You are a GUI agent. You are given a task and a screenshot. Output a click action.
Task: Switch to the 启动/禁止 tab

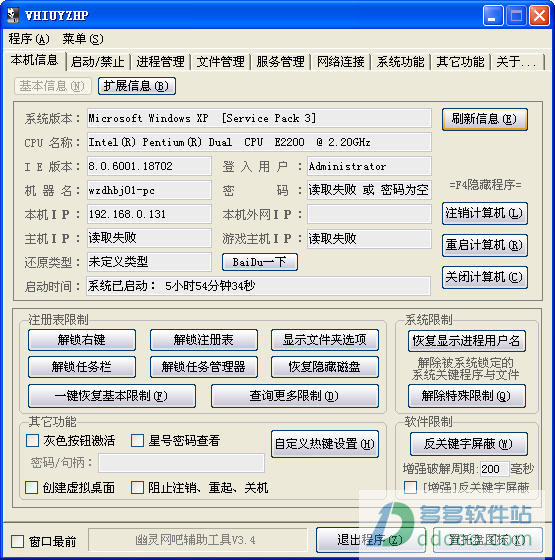[98, 62]
